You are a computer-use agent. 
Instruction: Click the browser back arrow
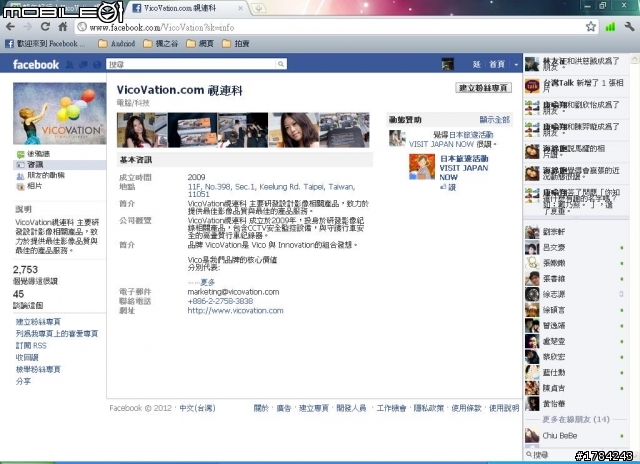click(x=11, y=27)
